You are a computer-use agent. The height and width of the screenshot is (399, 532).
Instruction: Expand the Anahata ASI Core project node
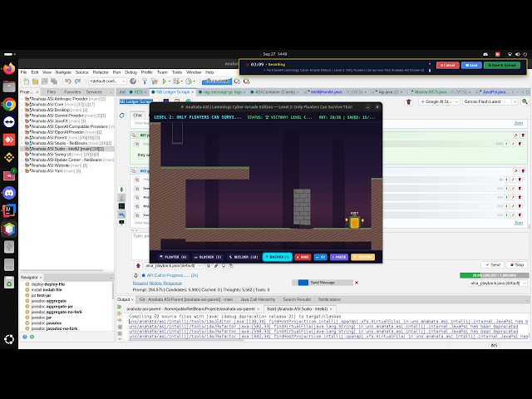[22, 105]
